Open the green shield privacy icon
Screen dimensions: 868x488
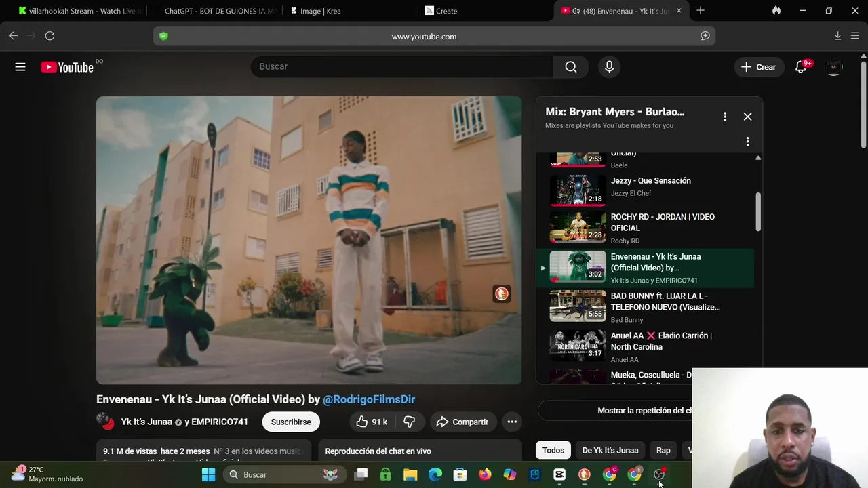click(x=163, y=36)
